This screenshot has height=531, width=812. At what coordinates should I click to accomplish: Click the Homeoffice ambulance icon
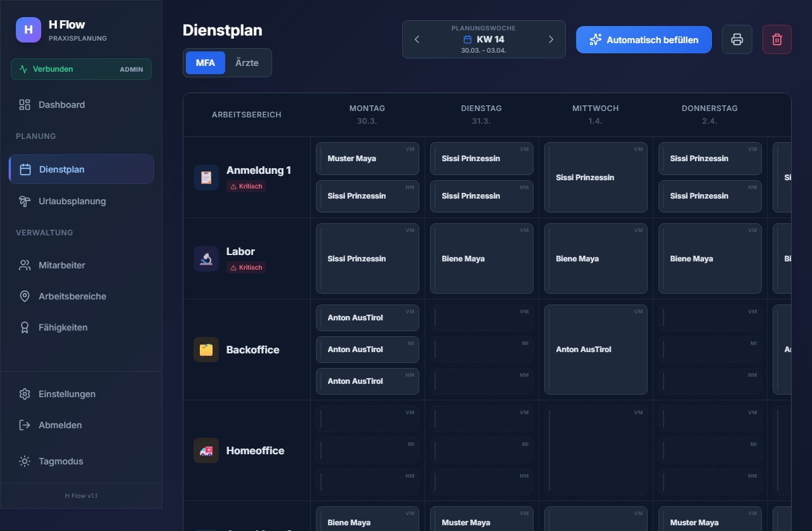(x=206, y=450)
